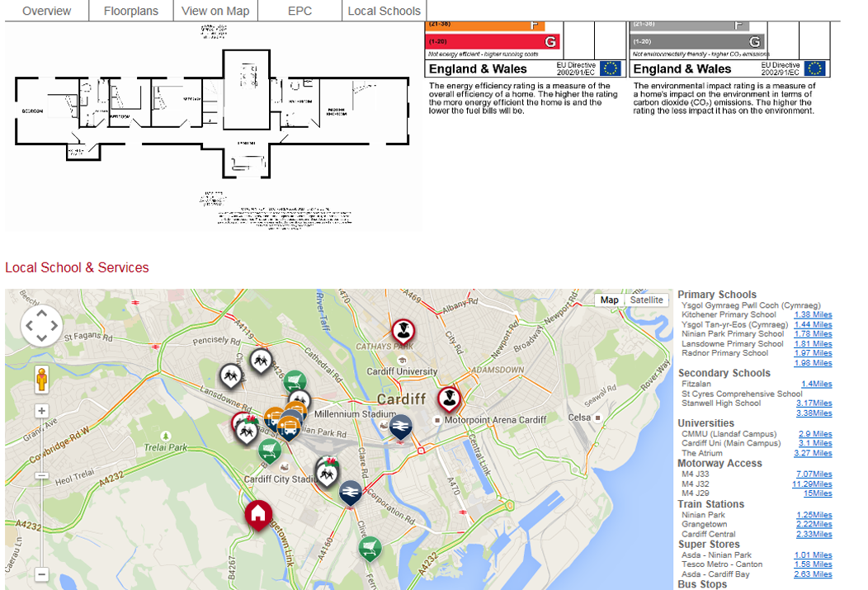Click the Motorway Access heading
Image resolution: width=868 pixels, height=590 pixels.
[x=719, y=464]
